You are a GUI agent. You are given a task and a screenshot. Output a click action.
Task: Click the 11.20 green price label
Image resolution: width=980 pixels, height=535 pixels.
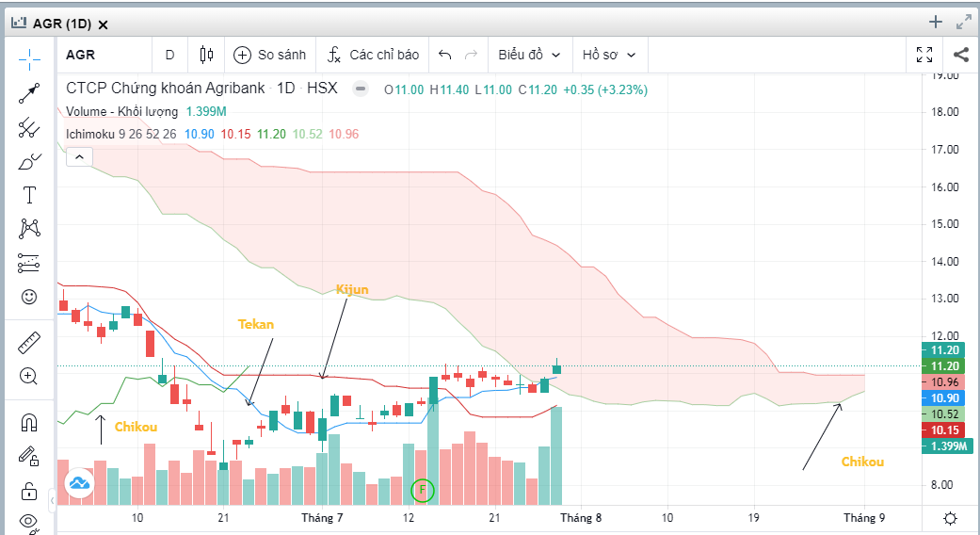click(x=944, y=366)
